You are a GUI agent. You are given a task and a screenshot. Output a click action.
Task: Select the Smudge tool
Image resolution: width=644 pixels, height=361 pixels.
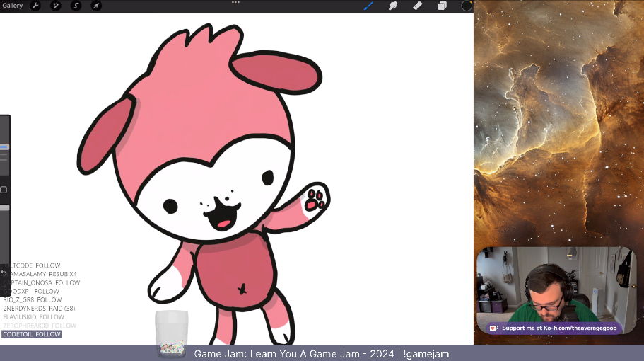pyautogui.click(x=392, y=6)
